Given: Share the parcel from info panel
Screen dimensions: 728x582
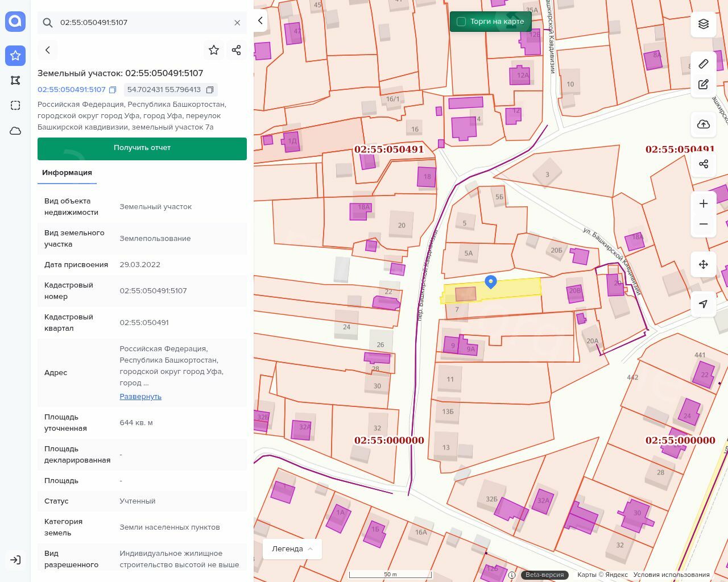Looking at the screenshot, I should tap(237, 50).
